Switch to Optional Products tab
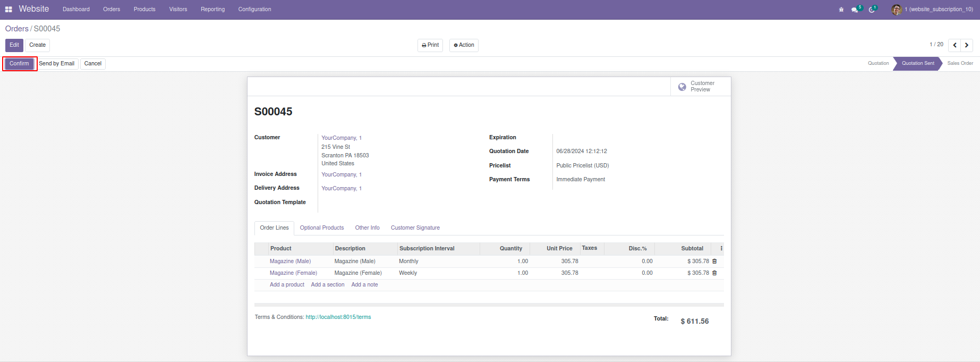 (321, 228)
